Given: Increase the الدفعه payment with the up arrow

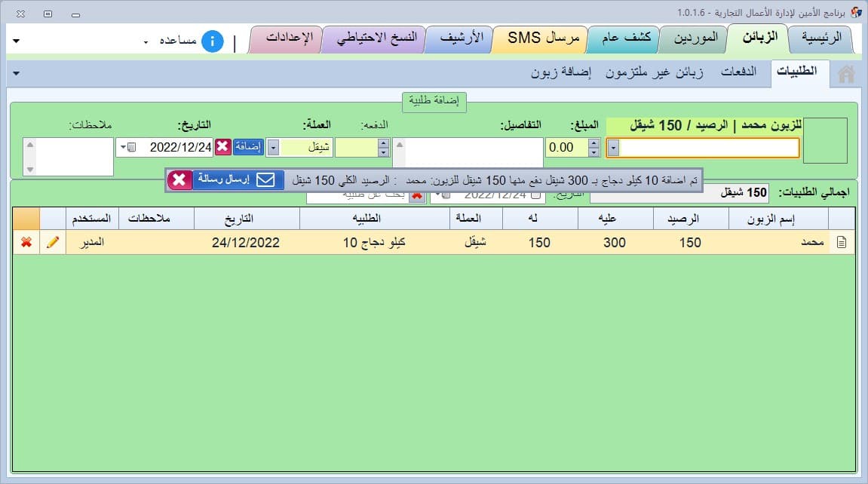Looking at the screenshot, I should 384,143.
